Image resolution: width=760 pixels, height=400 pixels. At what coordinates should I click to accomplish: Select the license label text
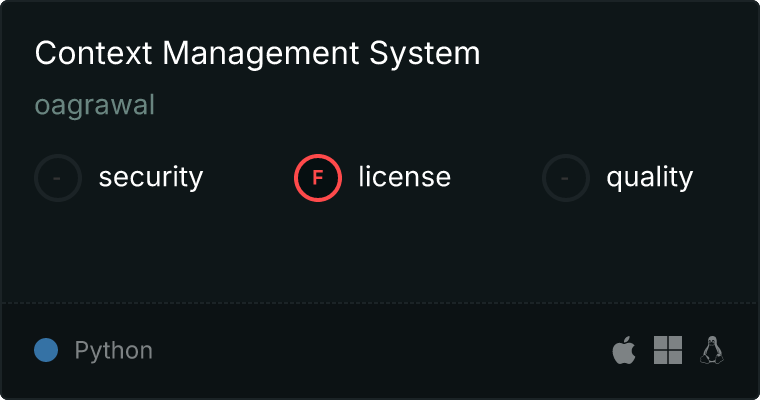point(404,178)
